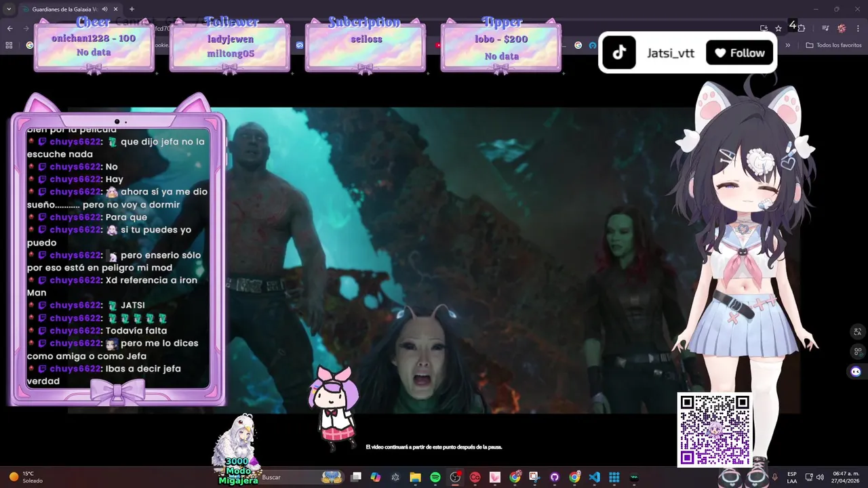Click the 'ladyjewen' follower name
868x488 pixels.
coord(230,39)
